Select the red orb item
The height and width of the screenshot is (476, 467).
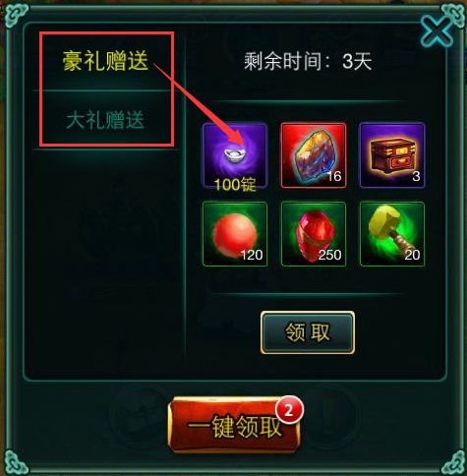click(235, 234)
